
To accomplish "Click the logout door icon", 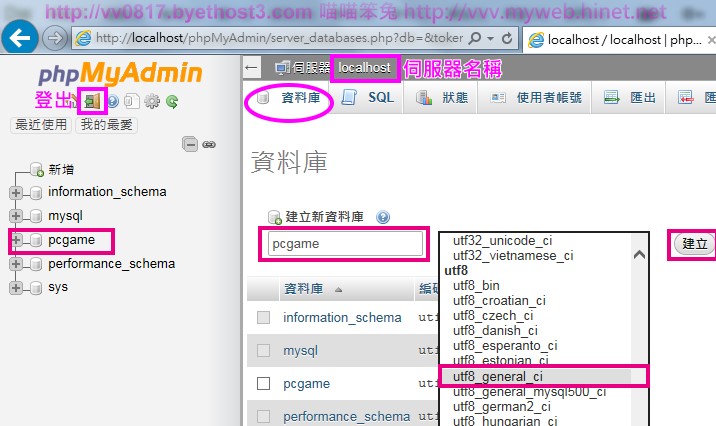I will point(92,101).
